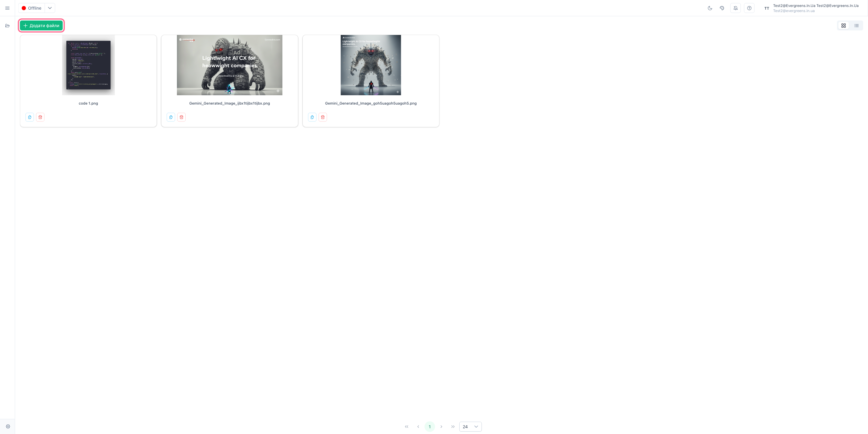The image size is (868, 434).
Task: Switch to list view layout
Action: (856, 25)
